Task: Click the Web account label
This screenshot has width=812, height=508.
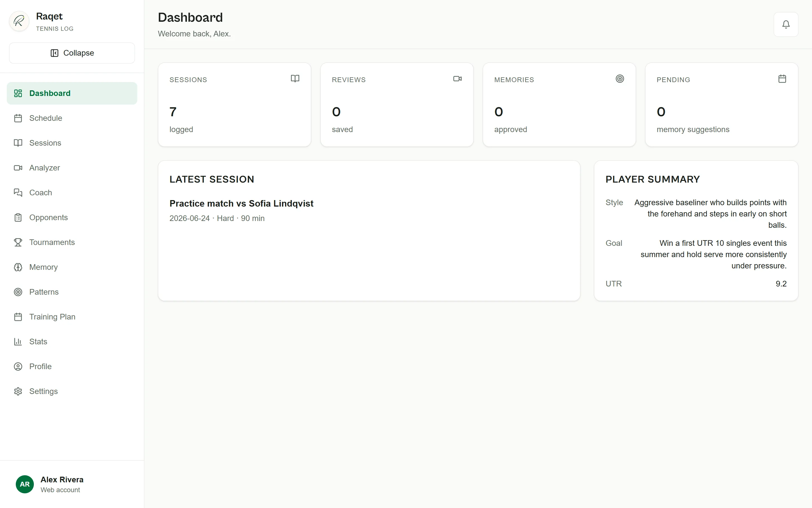Action: point(60,490)
